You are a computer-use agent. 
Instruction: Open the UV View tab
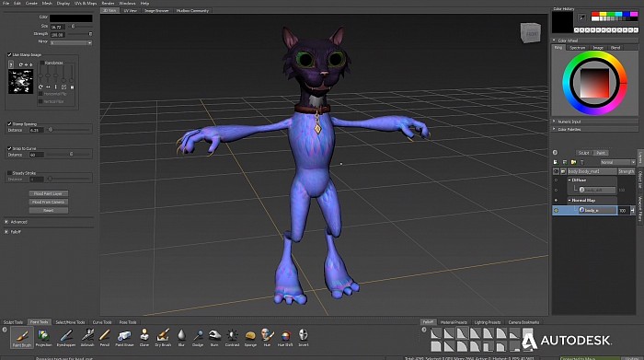point(131,11)
